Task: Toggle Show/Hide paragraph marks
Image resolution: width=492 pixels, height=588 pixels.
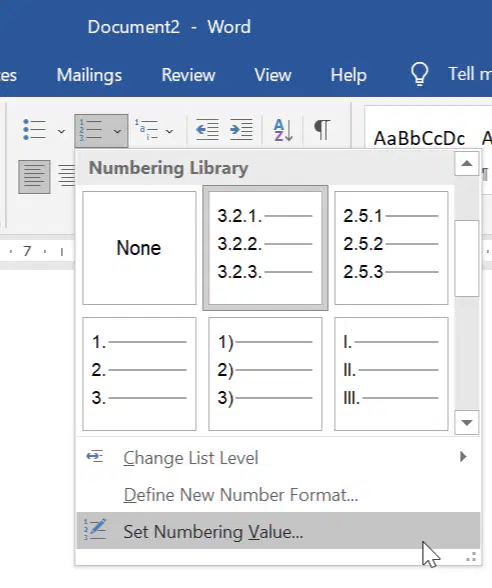Action: tap(322, 130)
